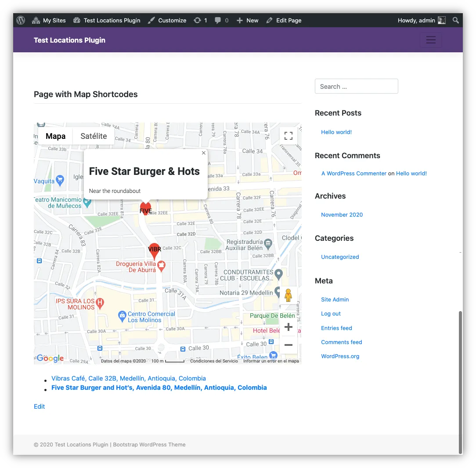Select Edit Page in admin bar

tap(284, 20)
